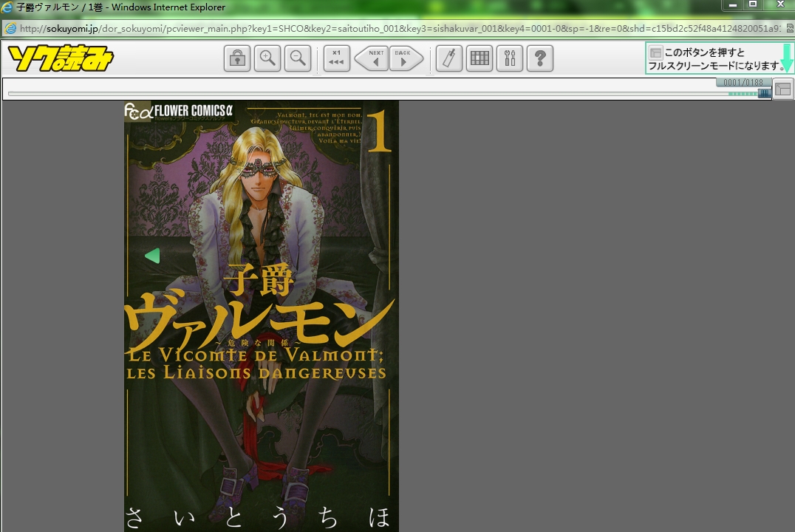Viewport: 795px width, 532px height.
Task: Click the page counter 0001/0188
Action: click(743, 83)
